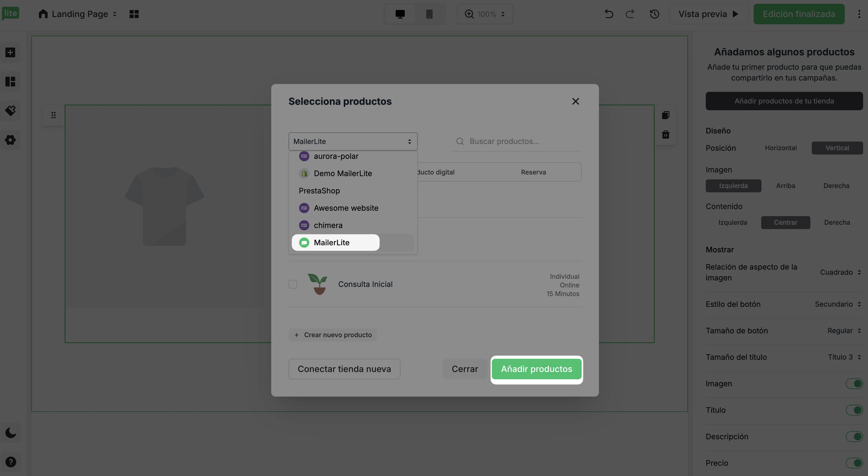Click Añadir productos button
This screenshot has height=476, width=868.
tap(536, 369)
